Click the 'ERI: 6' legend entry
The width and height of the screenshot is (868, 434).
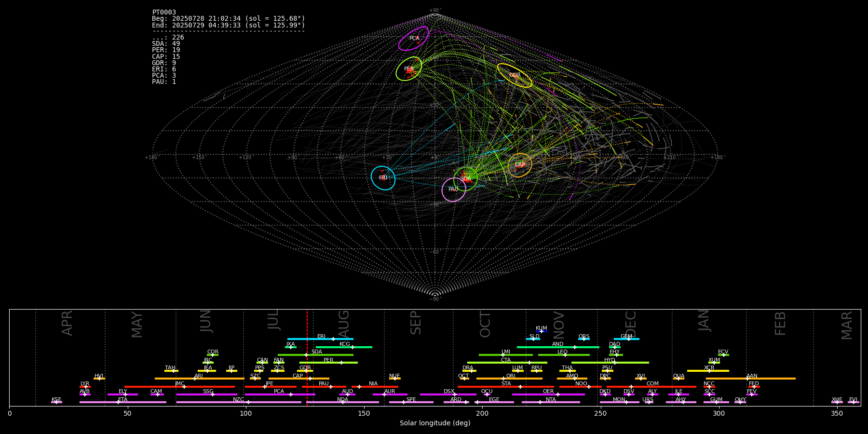164,69
